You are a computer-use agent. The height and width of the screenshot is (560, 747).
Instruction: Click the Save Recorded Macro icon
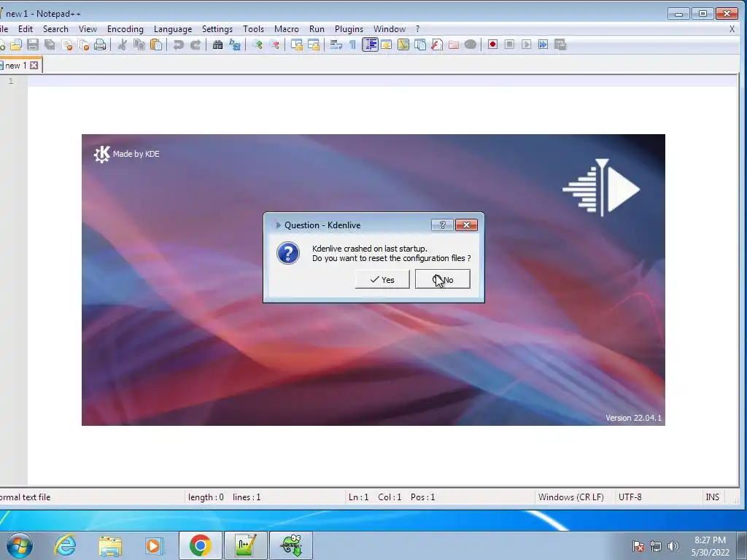tap(560, 44)
